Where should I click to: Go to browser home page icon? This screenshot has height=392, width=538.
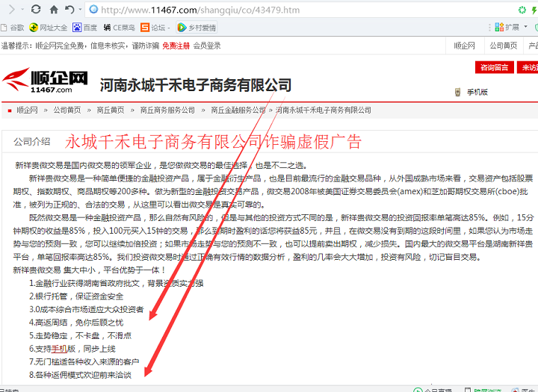click(54, 10)
